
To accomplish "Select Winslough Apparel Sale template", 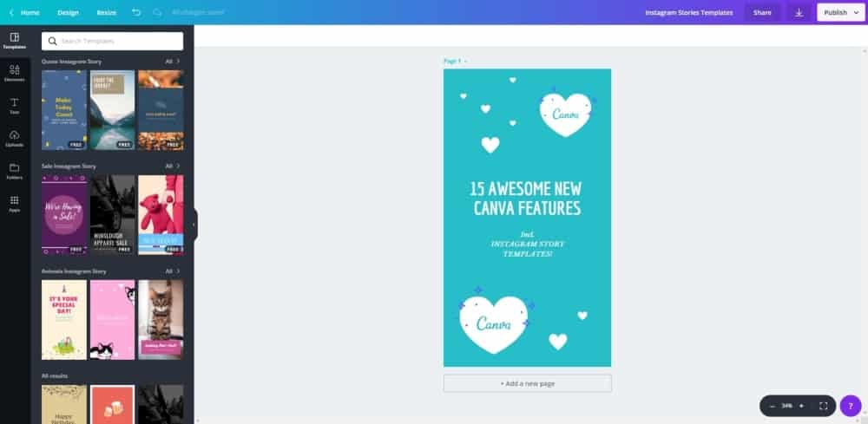I will pyautogui.click(x=112, y=215).
